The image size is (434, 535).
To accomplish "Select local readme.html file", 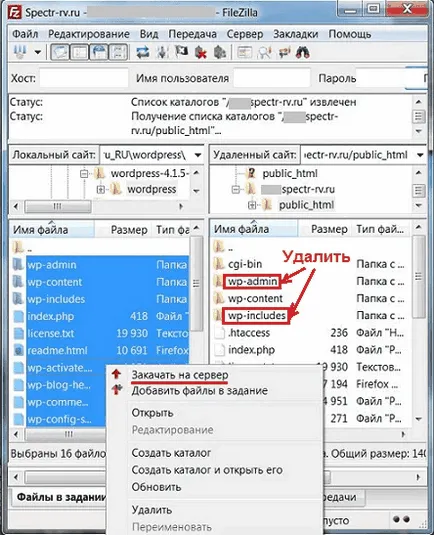I will 57,350.
